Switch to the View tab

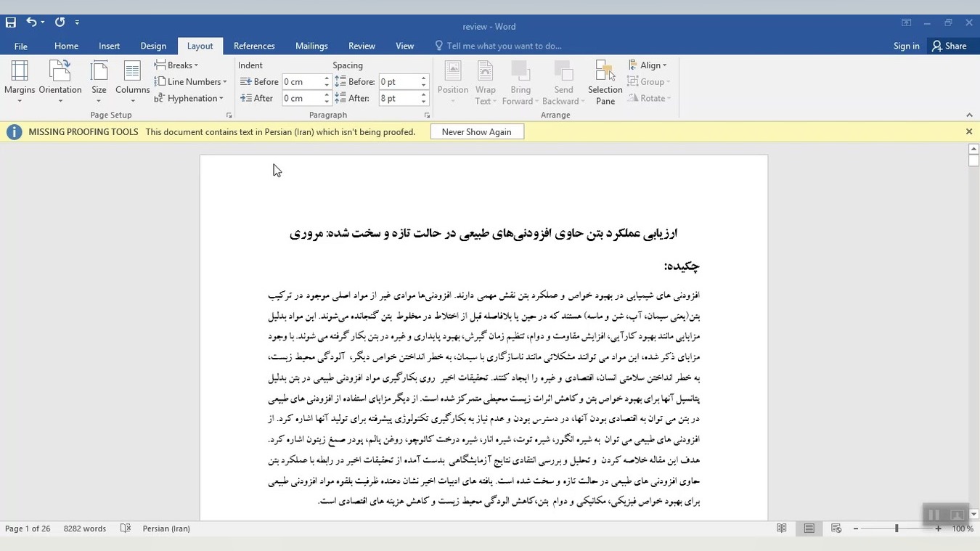tap(405, 46)
